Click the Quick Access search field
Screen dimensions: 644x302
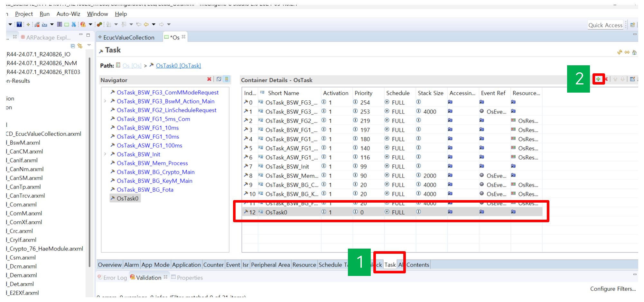click(605, 25)
